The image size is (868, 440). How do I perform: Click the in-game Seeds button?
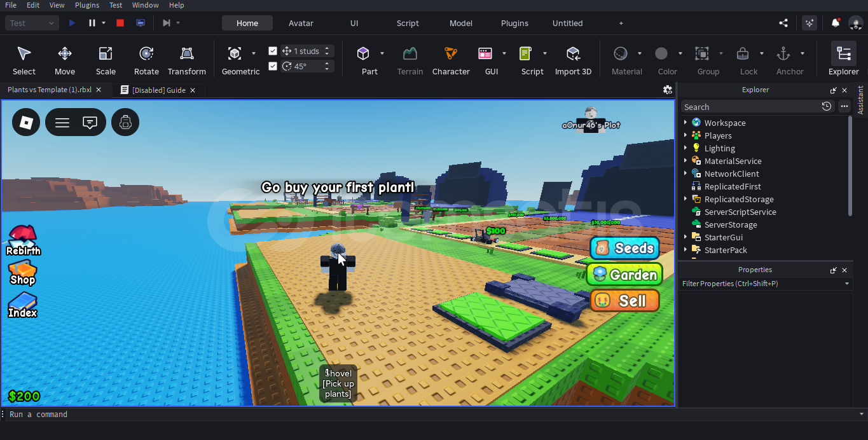coord(624,248)
